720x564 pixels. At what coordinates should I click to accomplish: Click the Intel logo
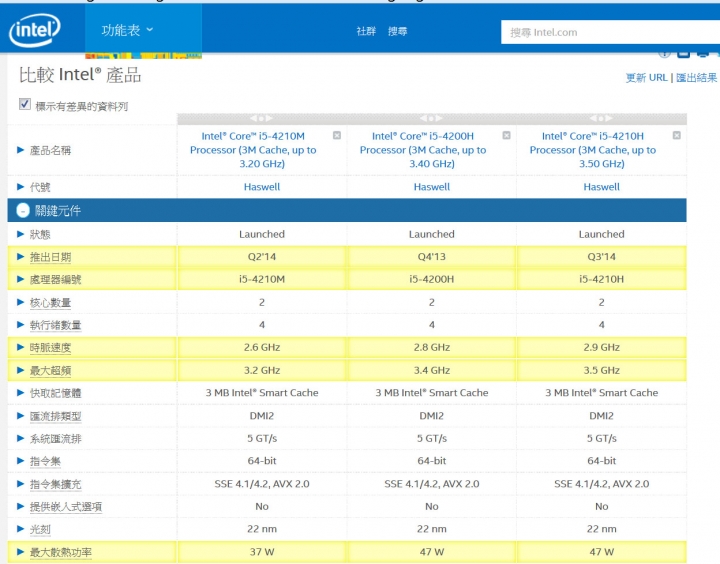(x=34, y=30)
